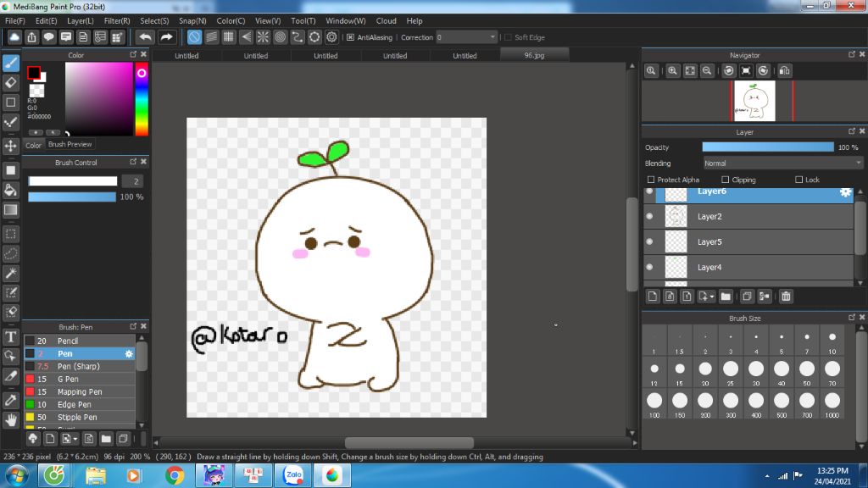Hide Layer2 using its visibility dot
This screenshot has width=868, height=488.
click(650, 216)
